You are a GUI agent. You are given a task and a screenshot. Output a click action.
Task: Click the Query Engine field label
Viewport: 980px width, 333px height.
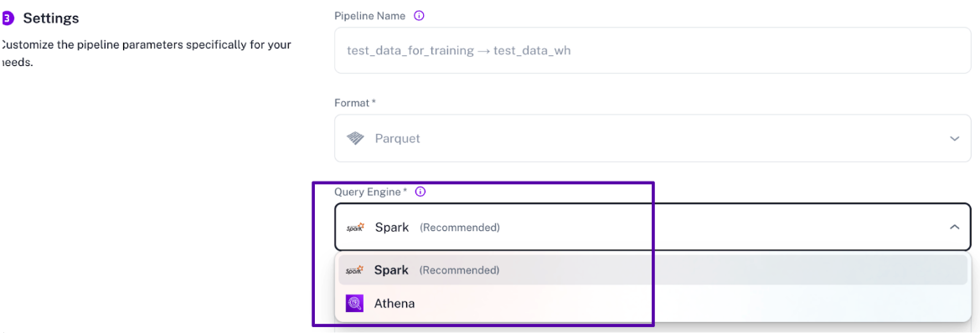(371, 192)
